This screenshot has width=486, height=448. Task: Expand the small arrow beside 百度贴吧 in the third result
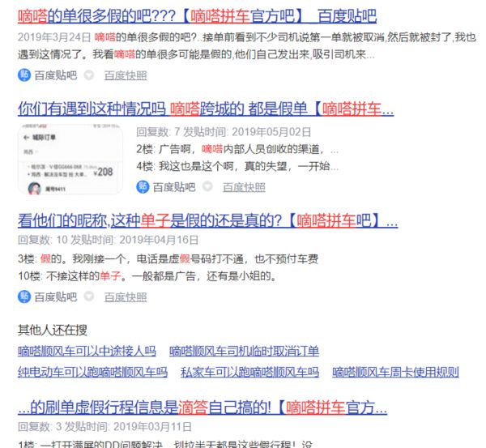coord(89,297)
